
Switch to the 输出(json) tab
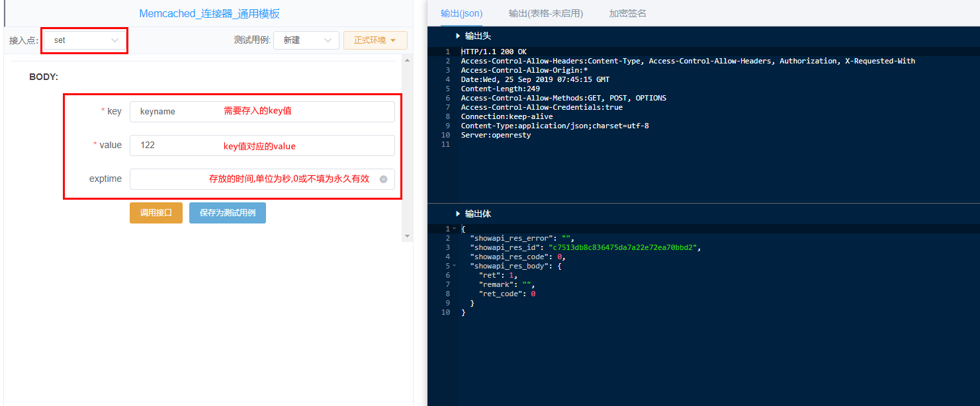tap(461, 13)
